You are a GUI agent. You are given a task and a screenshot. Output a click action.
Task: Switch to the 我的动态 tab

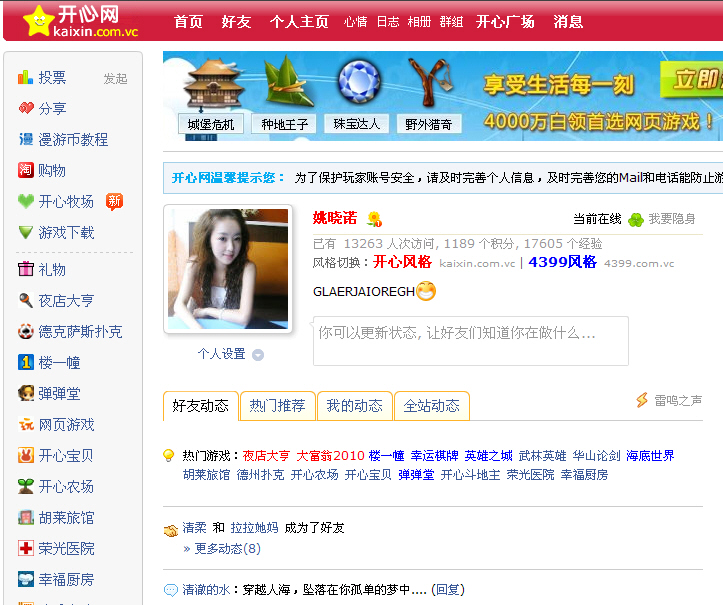pos(355,406)
